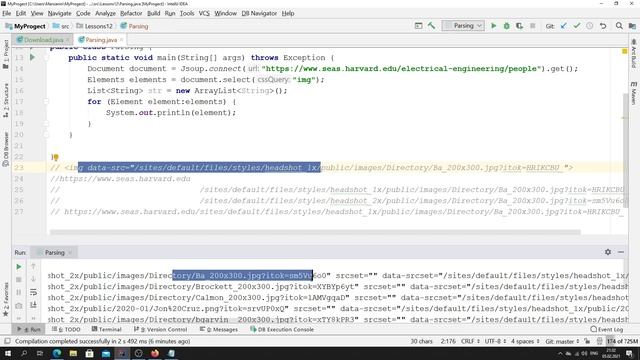The height and width of the screenshot is (360, 640).
Task: Close the Parsing run tab
Action: (70, 253)
